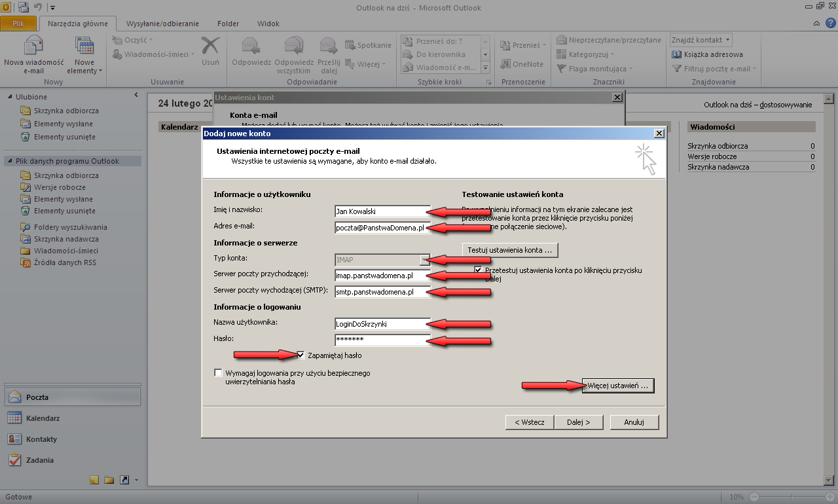Enable Wymagaj logowania secure authentication checkbox
838x504 pixels.
click(218, 373)
